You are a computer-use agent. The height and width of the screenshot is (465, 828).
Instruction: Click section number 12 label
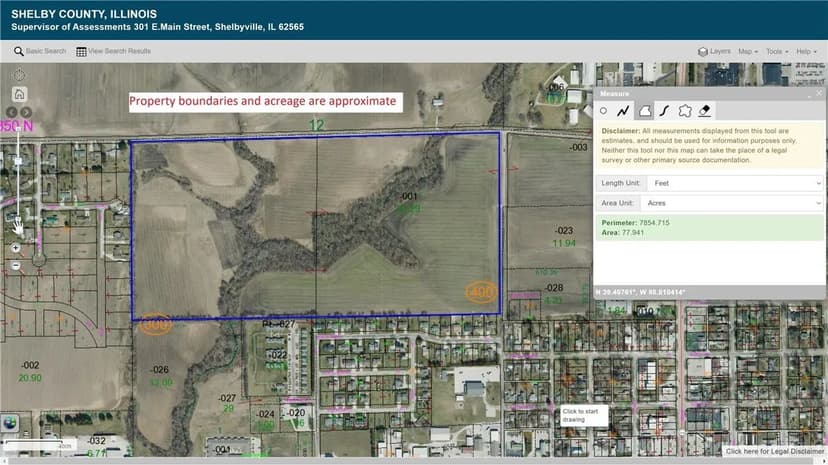click(316, 126)
